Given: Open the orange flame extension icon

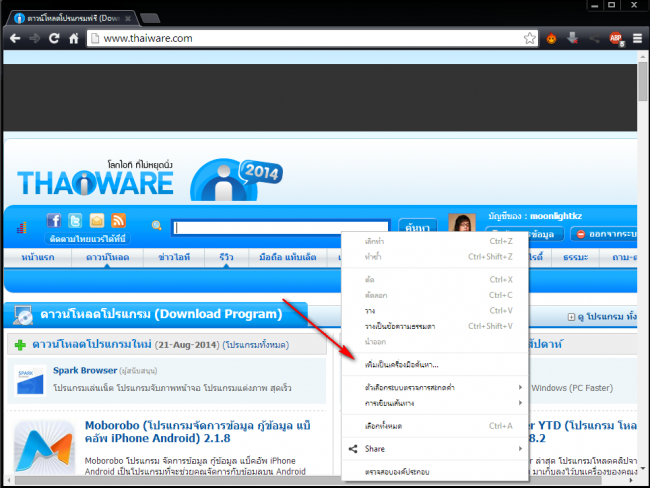Looking at the screenshot, I should 551,39.
